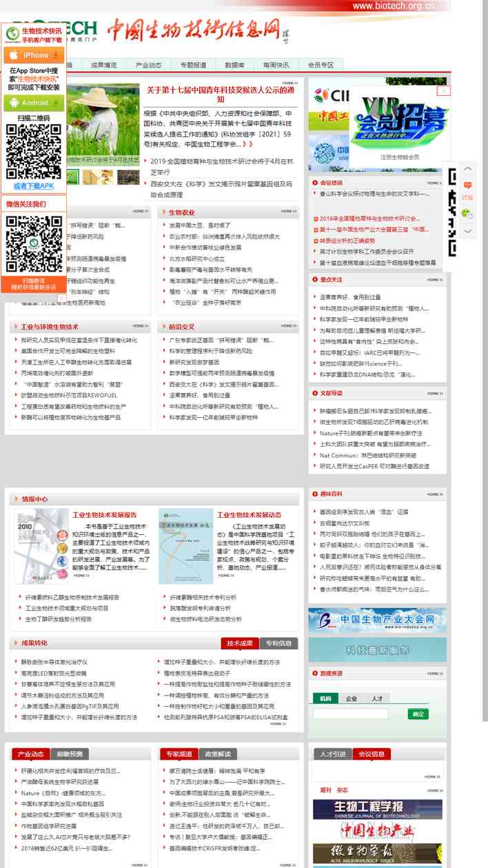Viewport: 488px width, 868px height.
Task: Click MORE in the 生物农业 section
Action: (290, 211)
